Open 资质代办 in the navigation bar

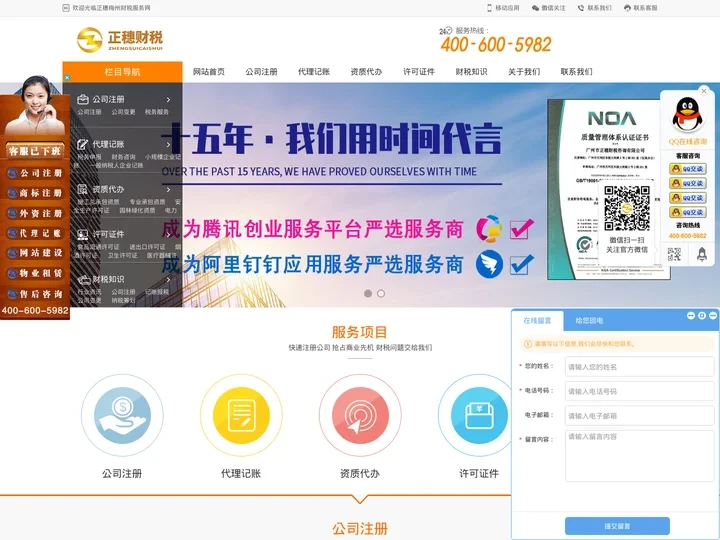click(x=366, y=72)
